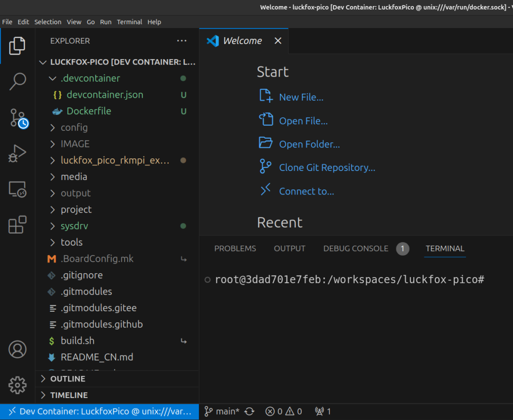Expand the tools folder
The height and width of the screenshot is (420, 513).
(52, 242)
